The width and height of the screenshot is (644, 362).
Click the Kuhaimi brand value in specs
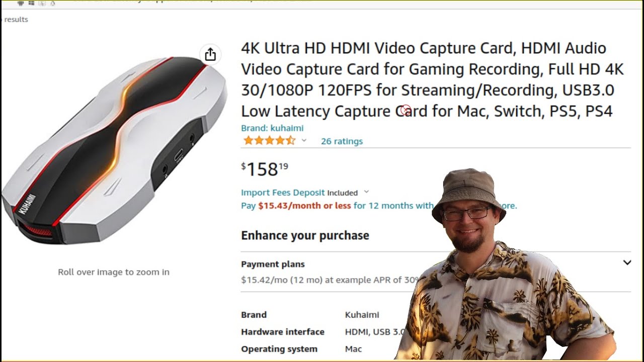point(362,315)
